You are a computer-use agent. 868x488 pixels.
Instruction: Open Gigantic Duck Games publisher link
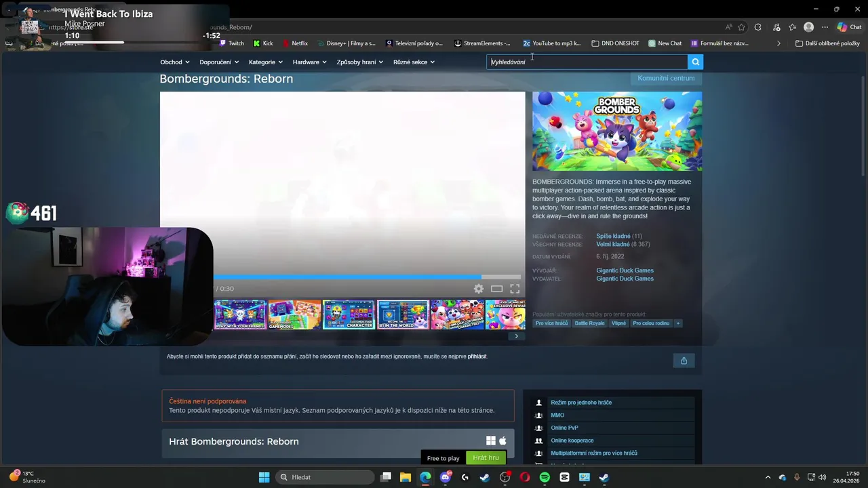tap(625, 279)
